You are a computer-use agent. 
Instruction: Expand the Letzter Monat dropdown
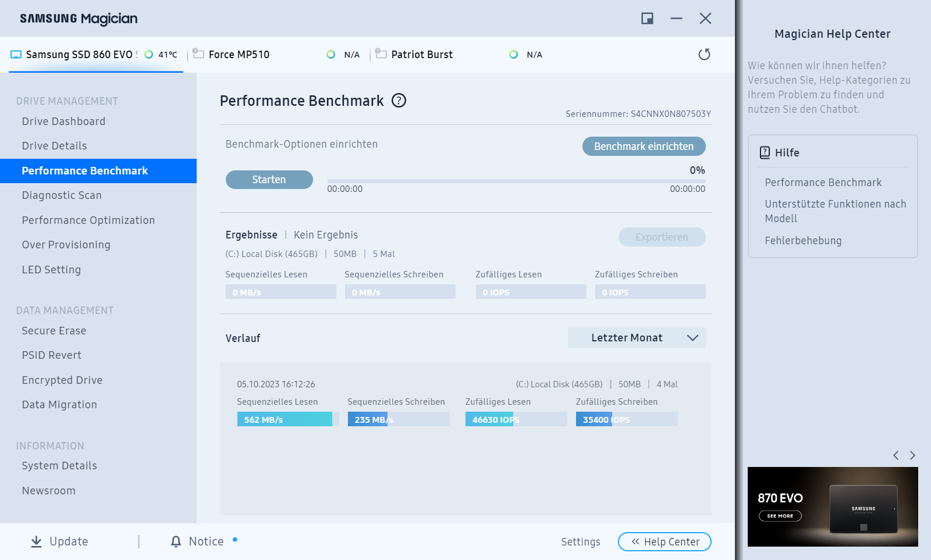[x=637, y=338]
